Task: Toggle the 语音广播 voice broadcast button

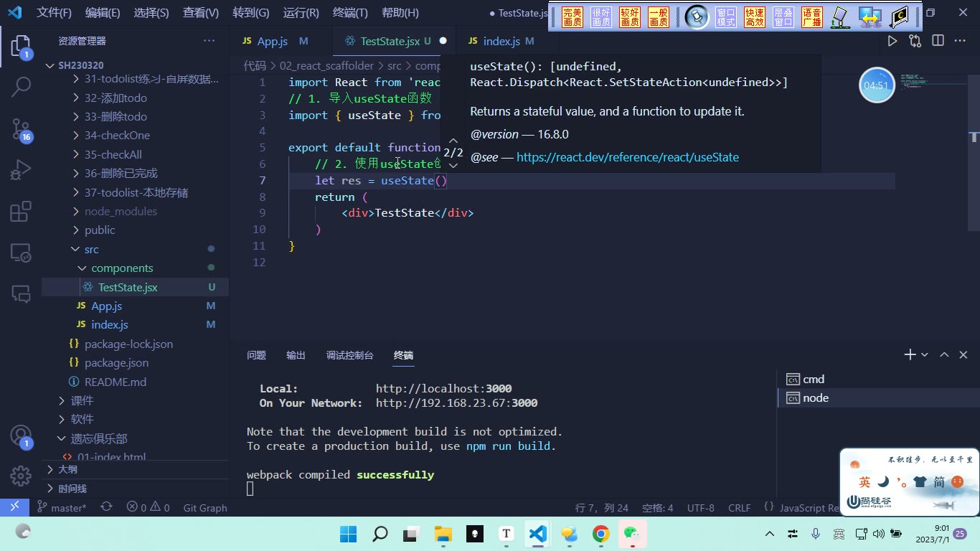Action: (x=812, y=17)
